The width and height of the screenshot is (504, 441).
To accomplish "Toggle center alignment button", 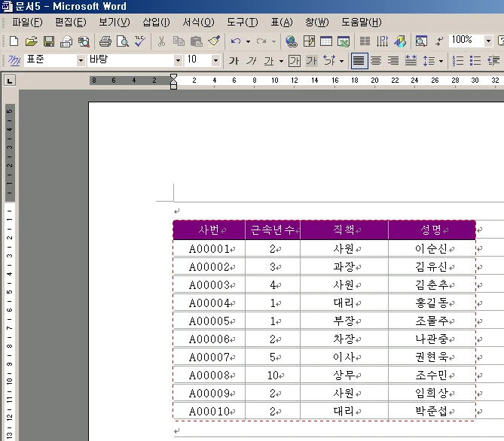I will [376, 60].
